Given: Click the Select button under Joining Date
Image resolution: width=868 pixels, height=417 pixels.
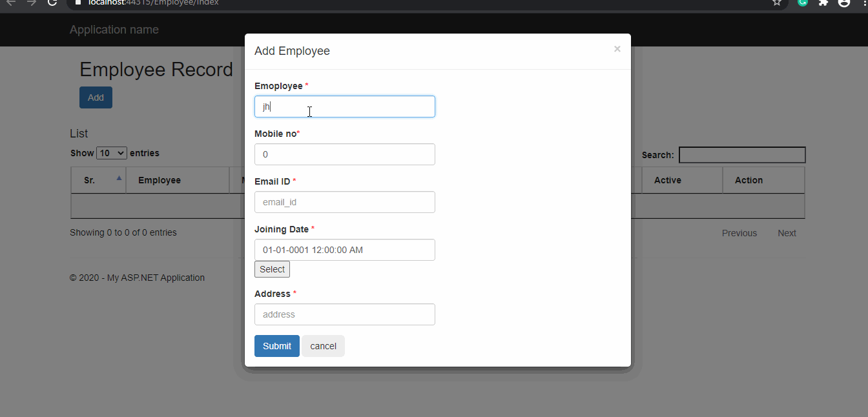Looking at the screenshot, I should [271, 269].
